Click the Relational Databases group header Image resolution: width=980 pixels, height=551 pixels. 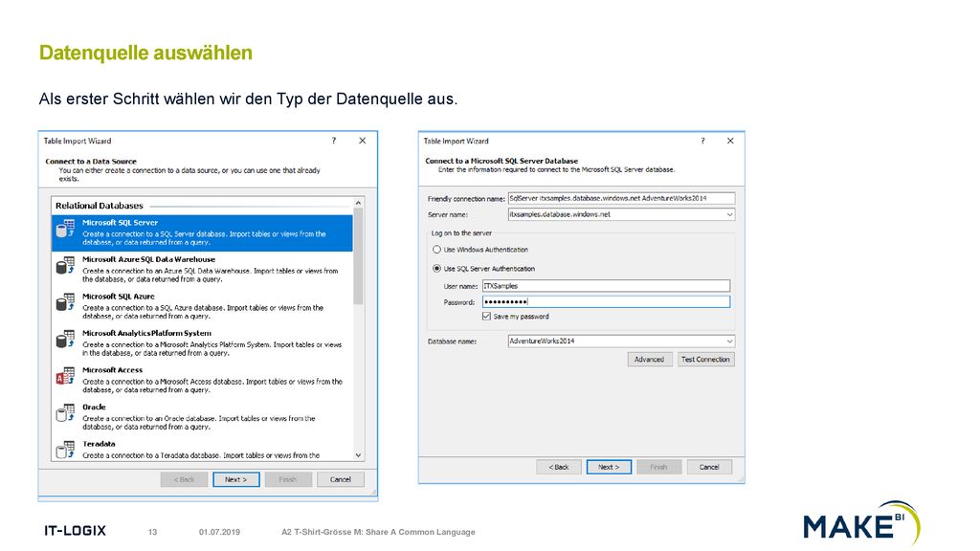[100, 206]
